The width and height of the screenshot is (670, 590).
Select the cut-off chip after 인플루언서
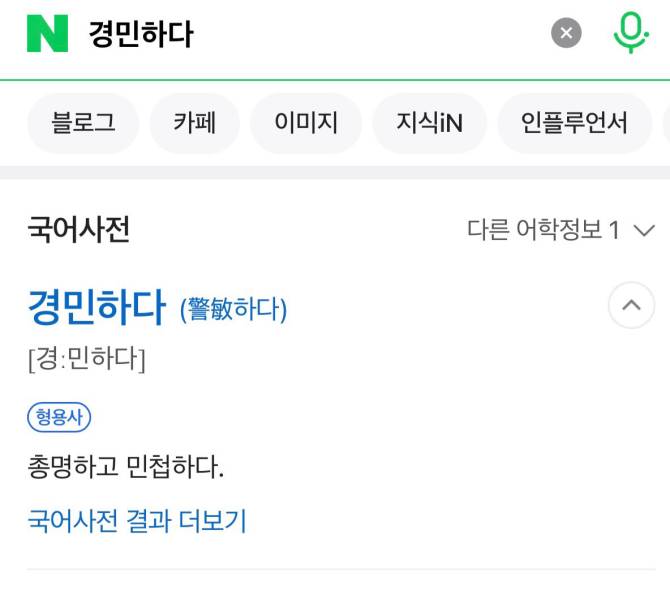point(666,123)
